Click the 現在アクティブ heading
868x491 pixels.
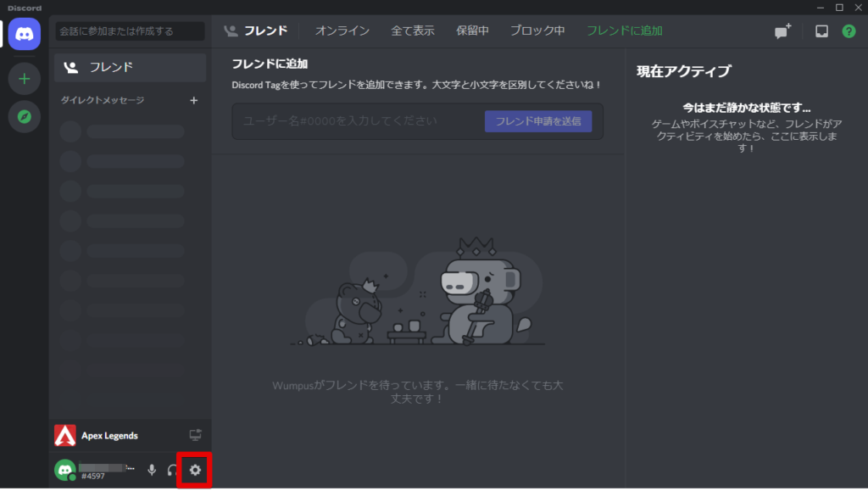684,71
